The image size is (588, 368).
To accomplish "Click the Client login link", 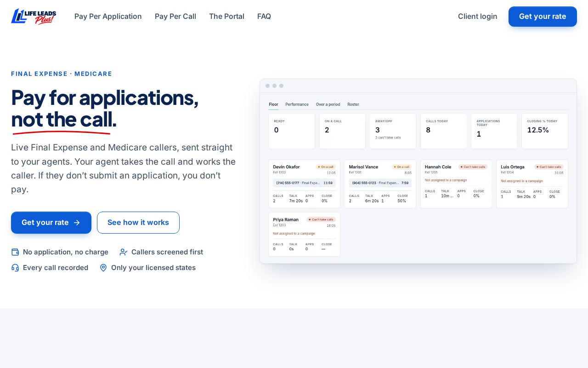I will click(478, 17).
